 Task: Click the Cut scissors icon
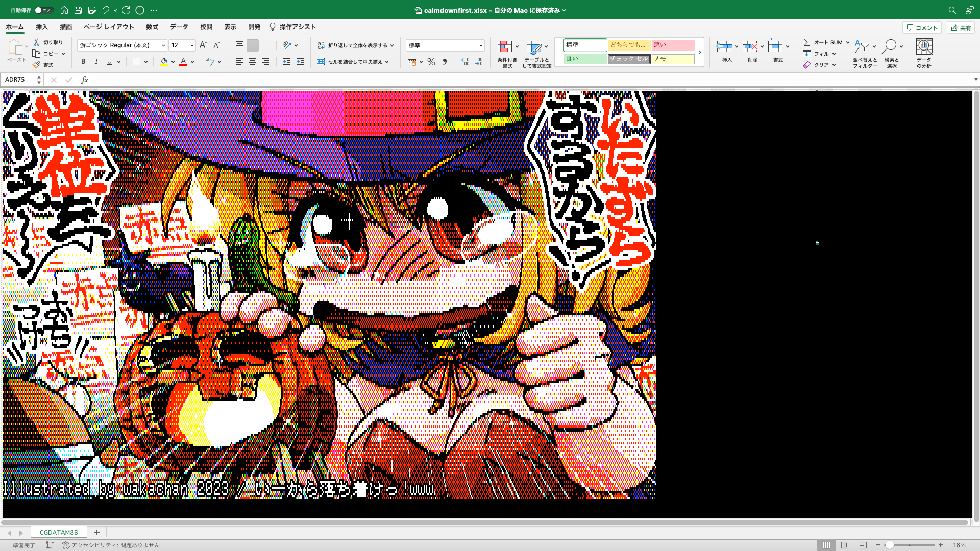(37, 42)
